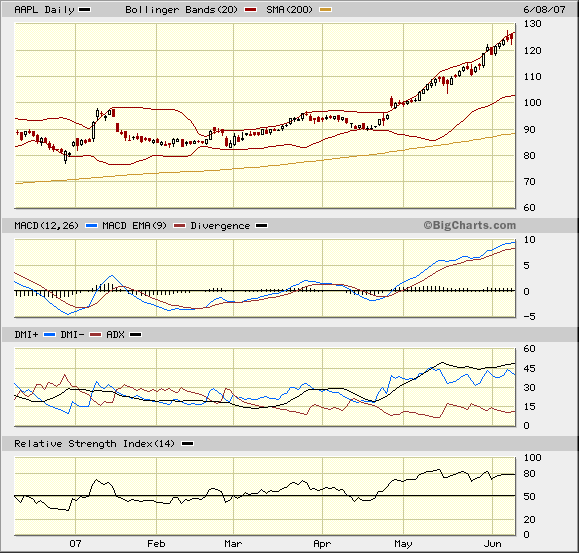
Task: Click the last candlestick in June
Action: (512, 38)
